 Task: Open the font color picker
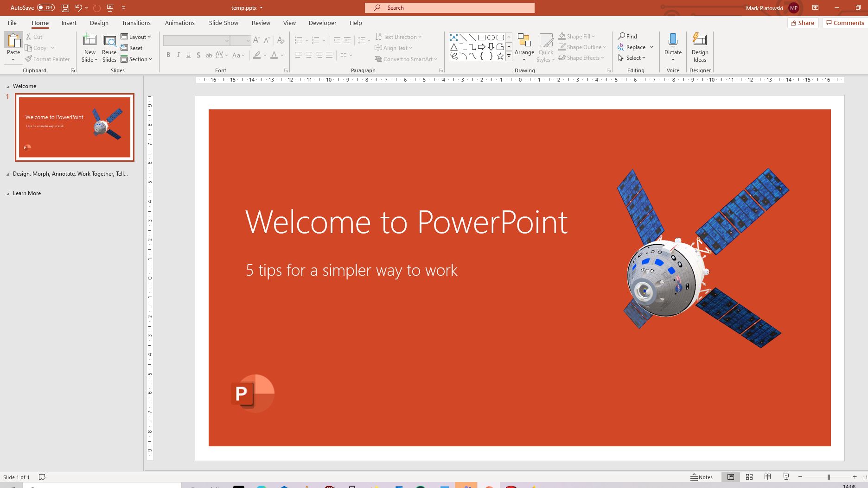(282, 55)
